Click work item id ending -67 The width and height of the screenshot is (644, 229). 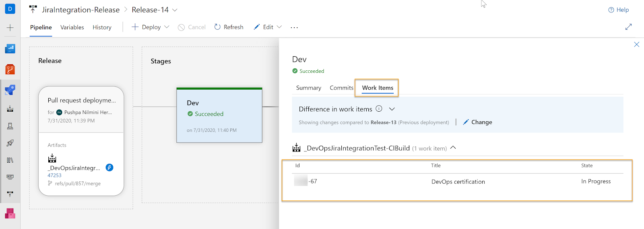click(306, 181)
